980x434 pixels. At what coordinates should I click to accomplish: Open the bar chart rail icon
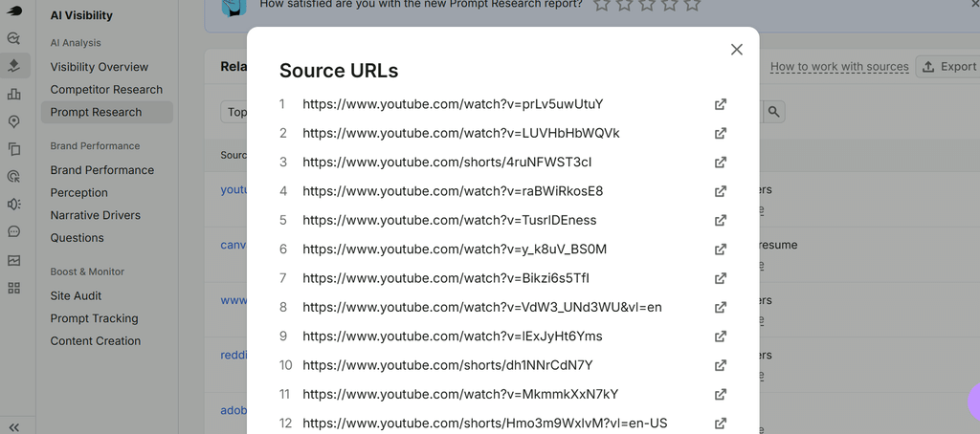(13, 94)
